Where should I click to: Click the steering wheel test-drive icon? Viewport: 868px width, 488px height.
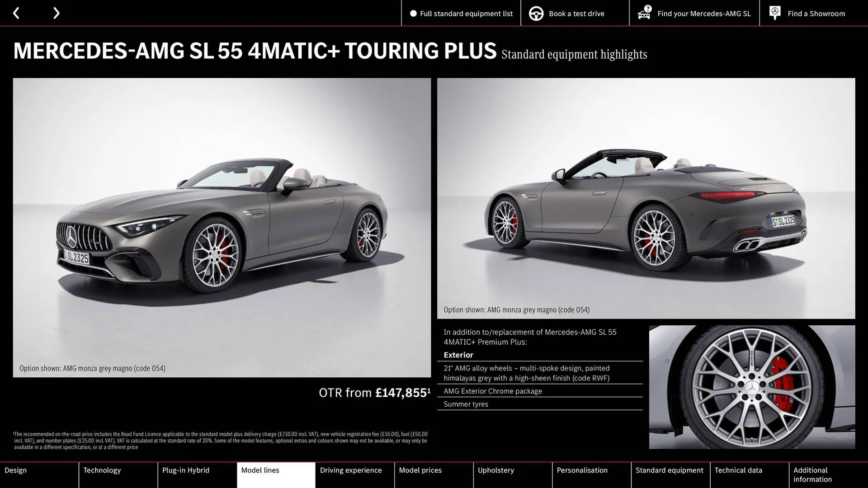pyautogui.click(x=536, y=13)
